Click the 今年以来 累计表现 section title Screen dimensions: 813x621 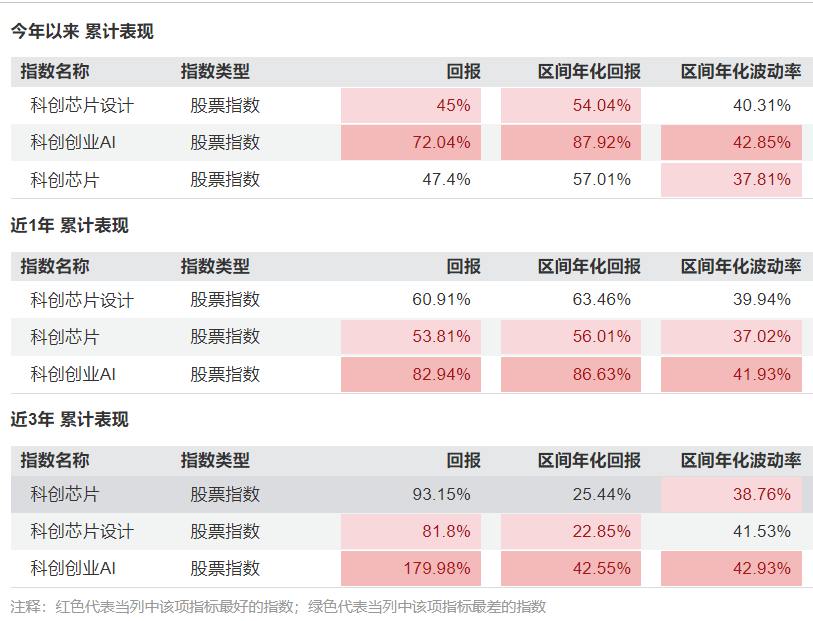point(82,31)
